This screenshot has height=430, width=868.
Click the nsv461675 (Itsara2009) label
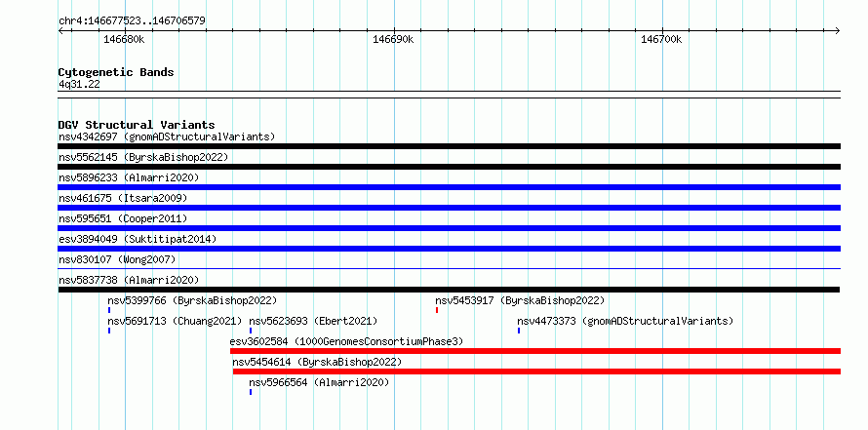click(x=123, y=198)
